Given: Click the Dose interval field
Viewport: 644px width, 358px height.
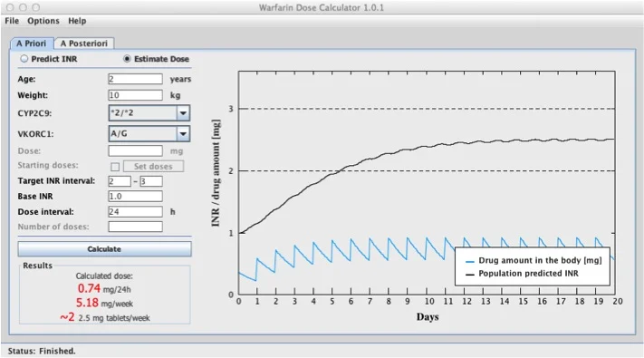Looking at the screenshot, I should tap(135, 212).
